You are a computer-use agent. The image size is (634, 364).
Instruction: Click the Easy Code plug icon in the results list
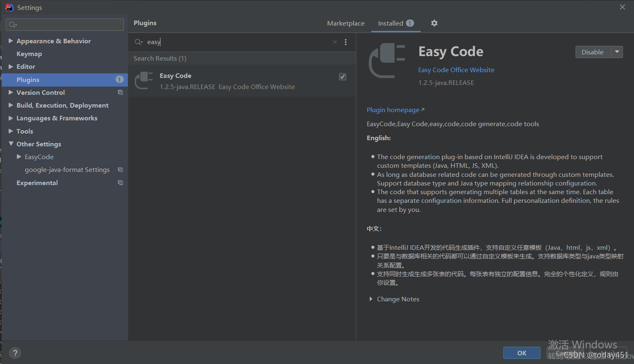(144, 80)
